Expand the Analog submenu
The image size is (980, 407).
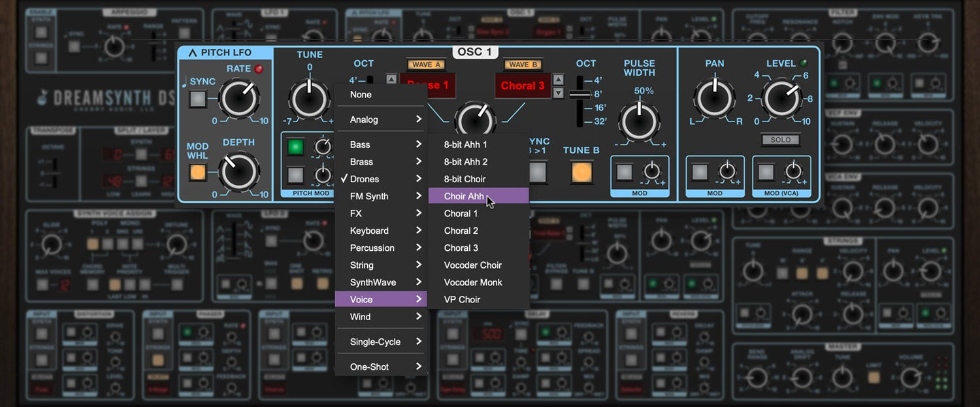(381, 120)
